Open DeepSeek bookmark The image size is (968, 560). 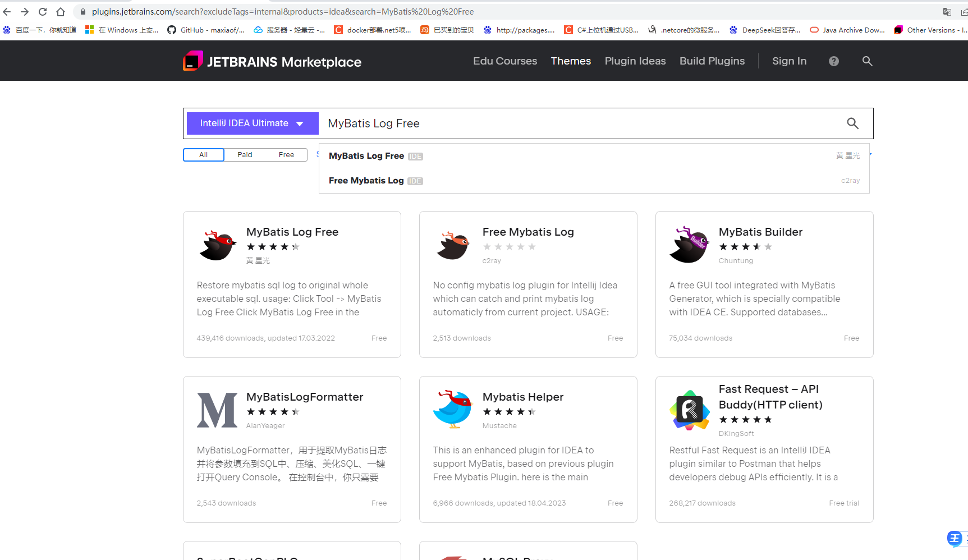[765, 30]
